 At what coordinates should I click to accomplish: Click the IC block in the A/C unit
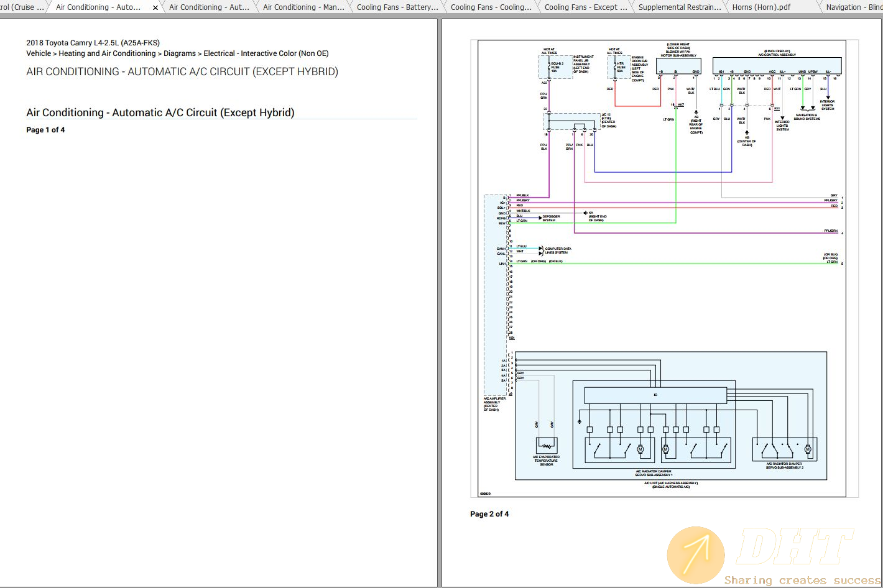(655, 395)
